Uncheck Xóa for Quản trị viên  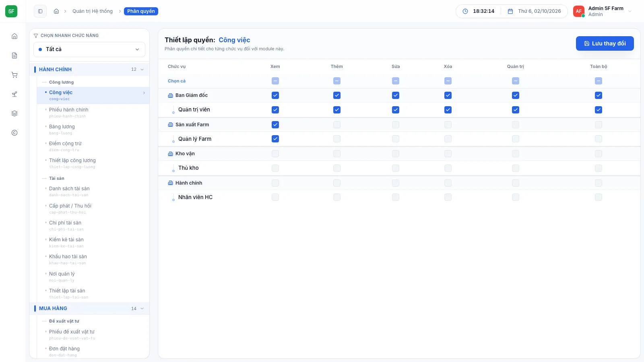tap(448, 110)
